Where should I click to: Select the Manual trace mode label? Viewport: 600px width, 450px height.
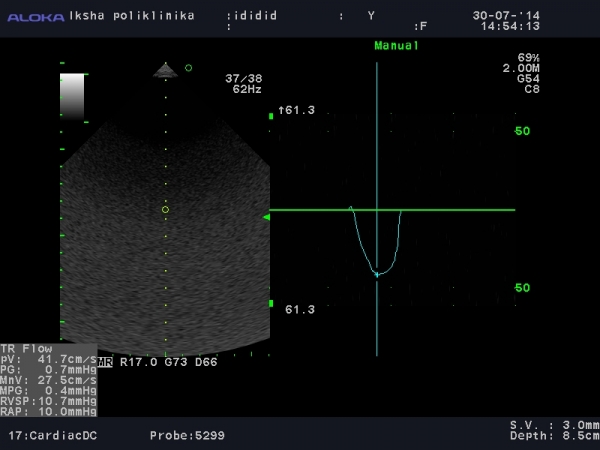click(x=396, y=46)
